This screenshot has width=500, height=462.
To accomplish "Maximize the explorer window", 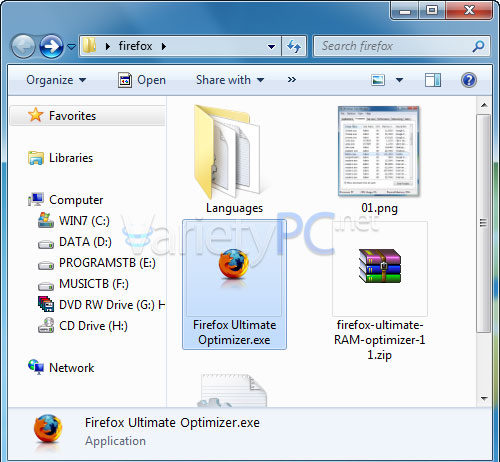I will pos(432,11).
